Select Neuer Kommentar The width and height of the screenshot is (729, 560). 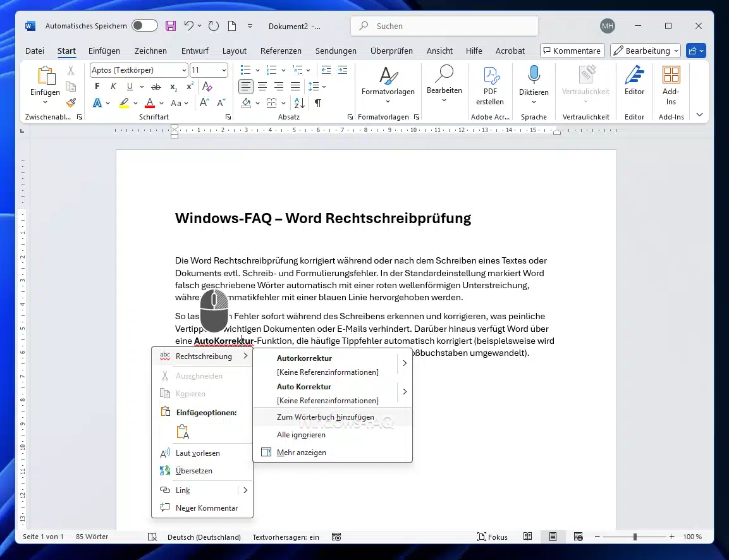pos(202,508)
